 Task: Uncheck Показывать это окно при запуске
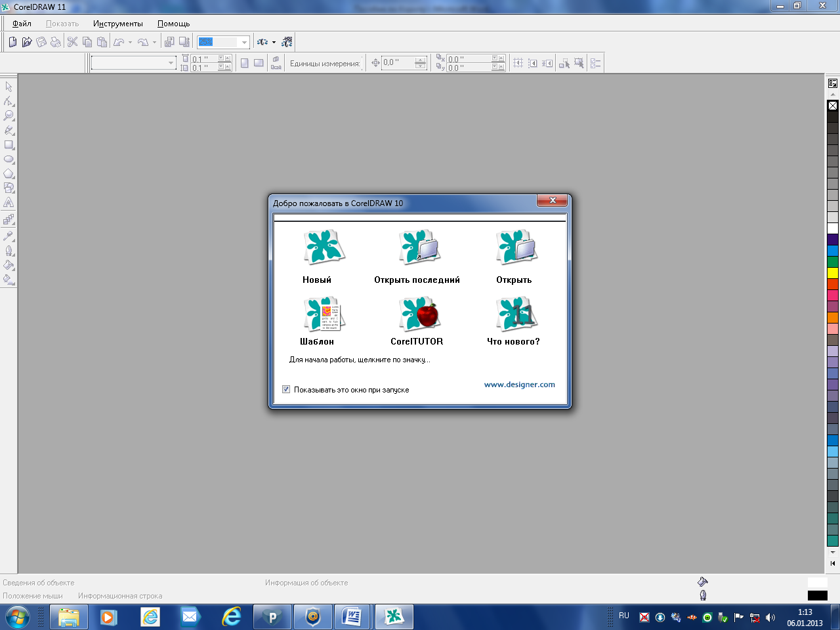tap(286, 389)
